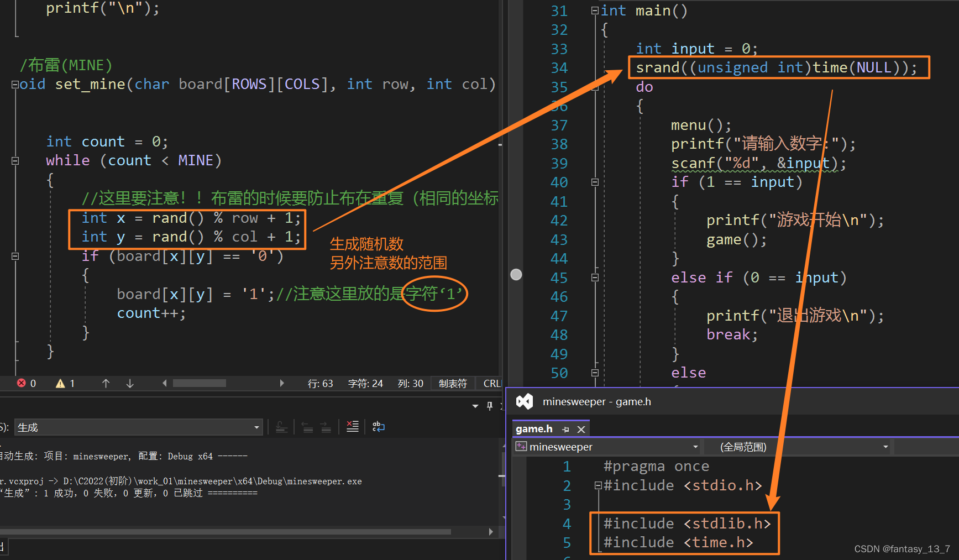Go to previous issue with up arrow

(x=106, y=383)
